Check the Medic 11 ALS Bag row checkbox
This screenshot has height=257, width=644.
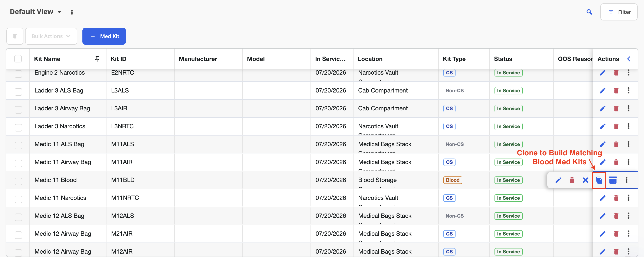pyautogui.click(x=18, y=145)
